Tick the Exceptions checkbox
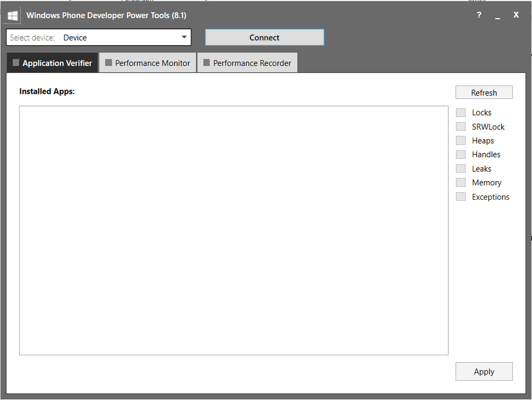Image resolution: width=532 pixels, height=400 pixels. pos(461,197)
